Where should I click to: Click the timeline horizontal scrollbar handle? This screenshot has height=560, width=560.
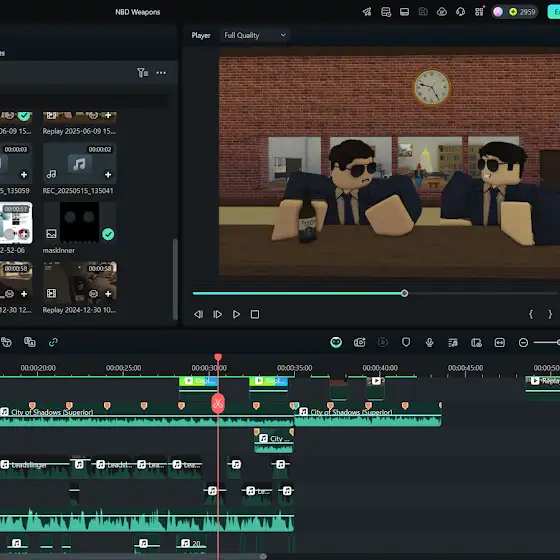pos(263,556)
